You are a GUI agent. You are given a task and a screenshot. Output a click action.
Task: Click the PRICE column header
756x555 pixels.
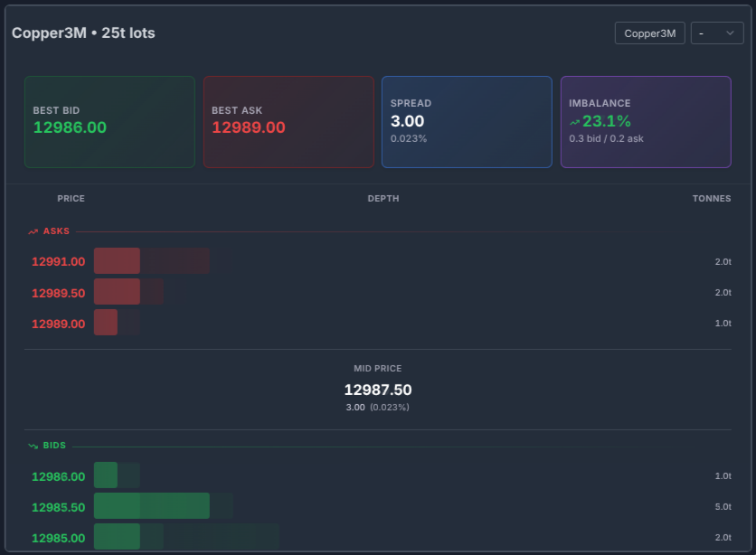71,199
